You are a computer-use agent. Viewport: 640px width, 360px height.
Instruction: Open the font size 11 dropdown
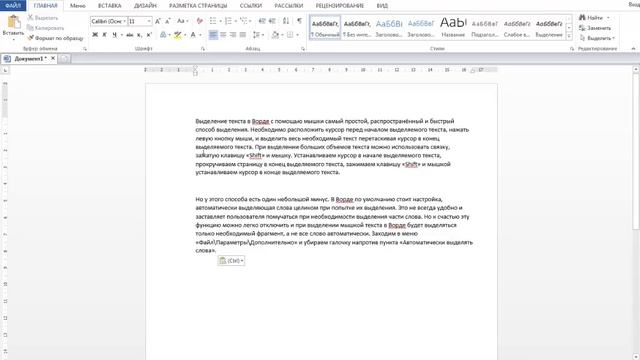tap(149, 21)
